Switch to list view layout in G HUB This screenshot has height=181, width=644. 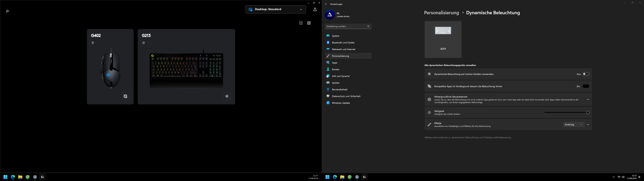click(301, 23)
